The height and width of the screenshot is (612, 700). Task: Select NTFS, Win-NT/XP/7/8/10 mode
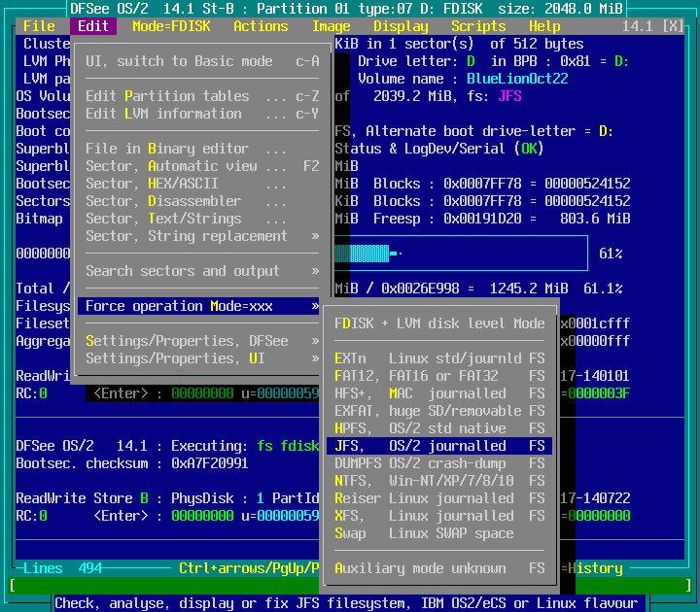[x=439, y=481]
